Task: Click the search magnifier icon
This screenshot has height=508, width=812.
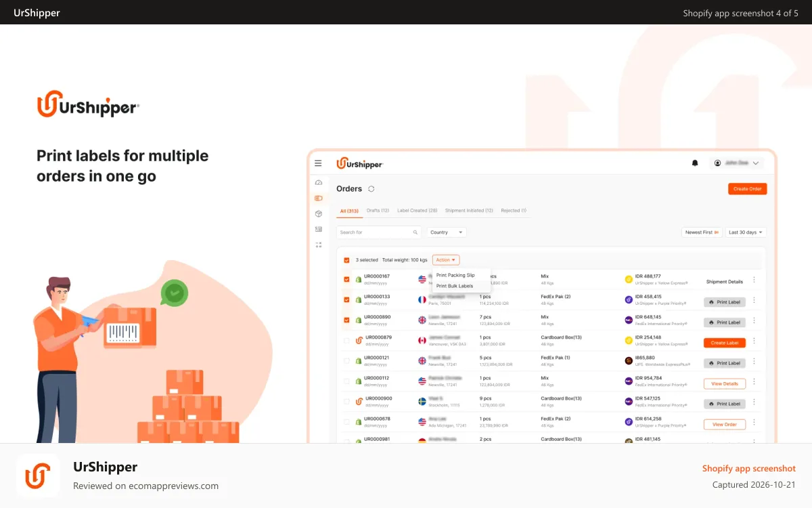Action: [x=415, y=232]
